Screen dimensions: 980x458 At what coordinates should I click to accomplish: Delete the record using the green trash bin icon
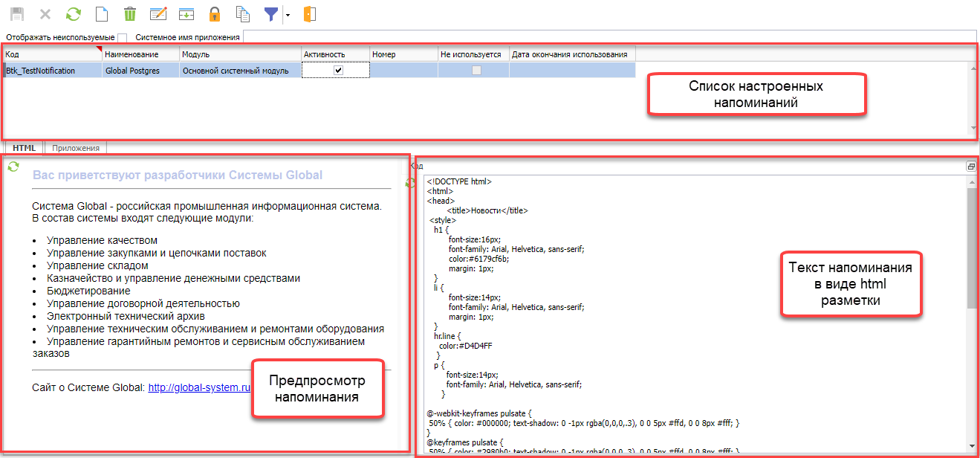(130, 14)
